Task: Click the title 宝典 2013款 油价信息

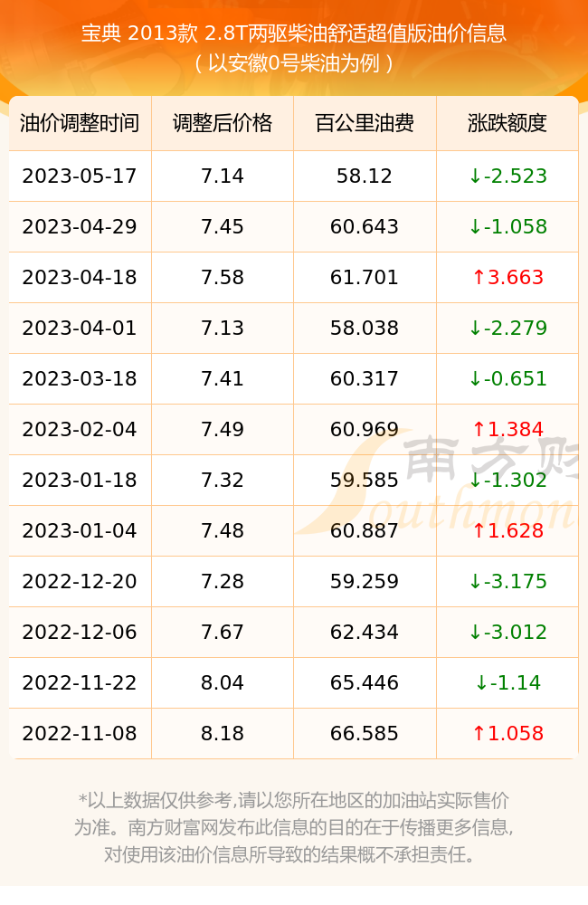Action: coord(294,33)
